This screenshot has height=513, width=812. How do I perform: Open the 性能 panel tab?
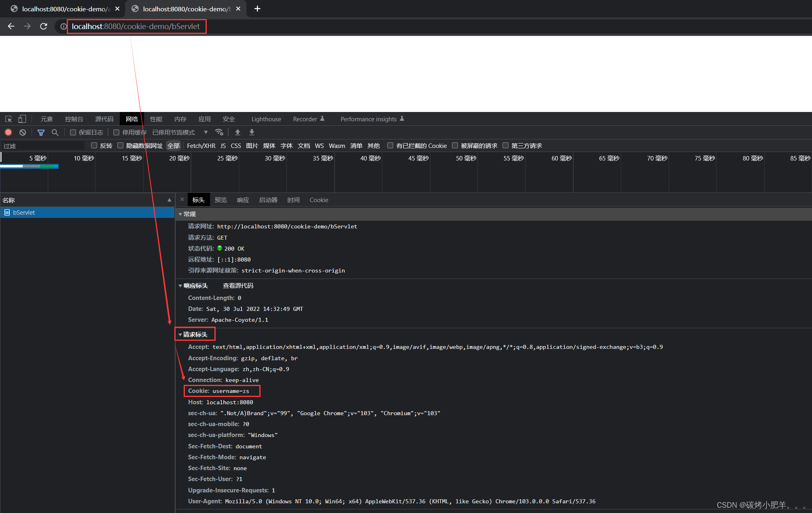point(156,119)
